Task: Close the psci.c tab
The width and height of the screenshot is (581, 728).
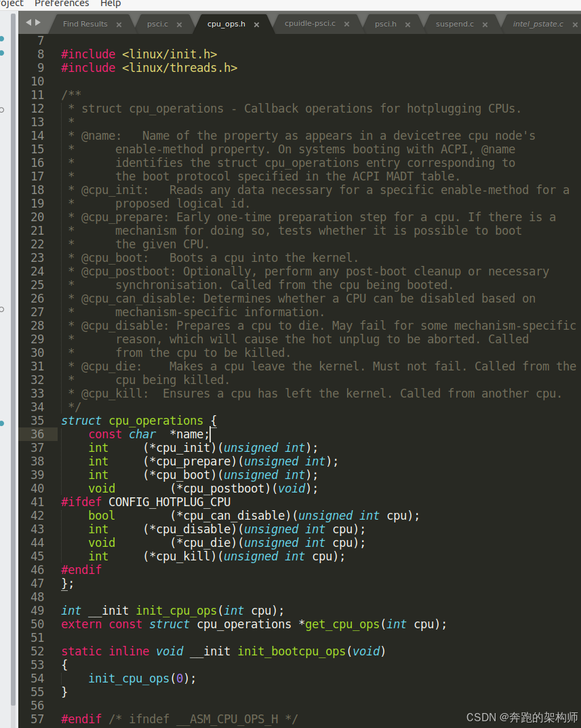Action: [179, 24]
